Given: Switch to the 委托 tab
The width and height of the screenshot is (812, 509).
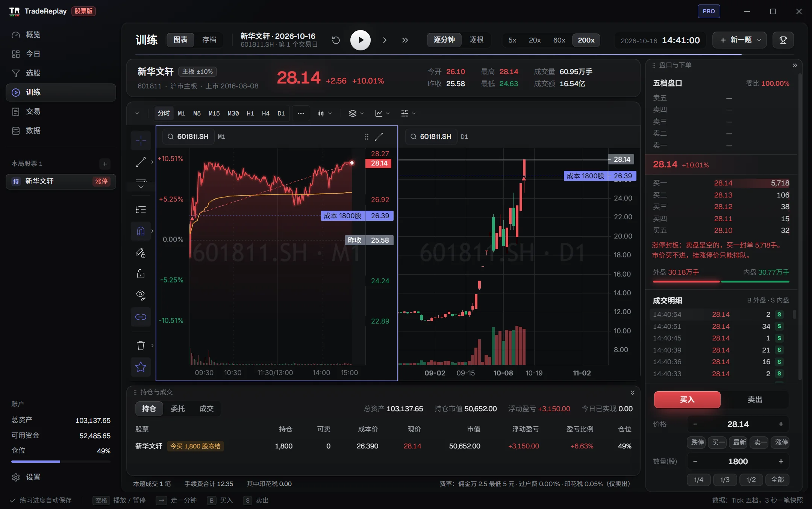Looking at the screenshot, I should (x=178, y=409).
